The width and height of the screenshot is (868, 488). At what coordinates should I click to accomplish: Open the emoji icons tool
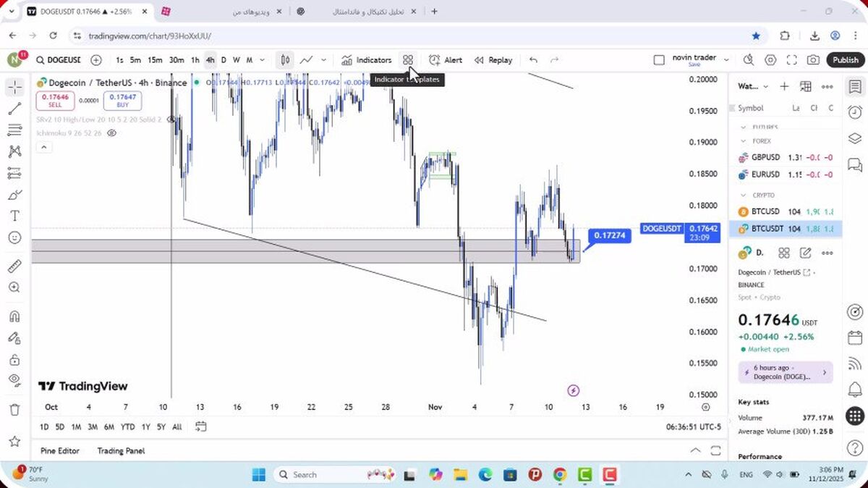pyautogui.click(x=14, y=237)
